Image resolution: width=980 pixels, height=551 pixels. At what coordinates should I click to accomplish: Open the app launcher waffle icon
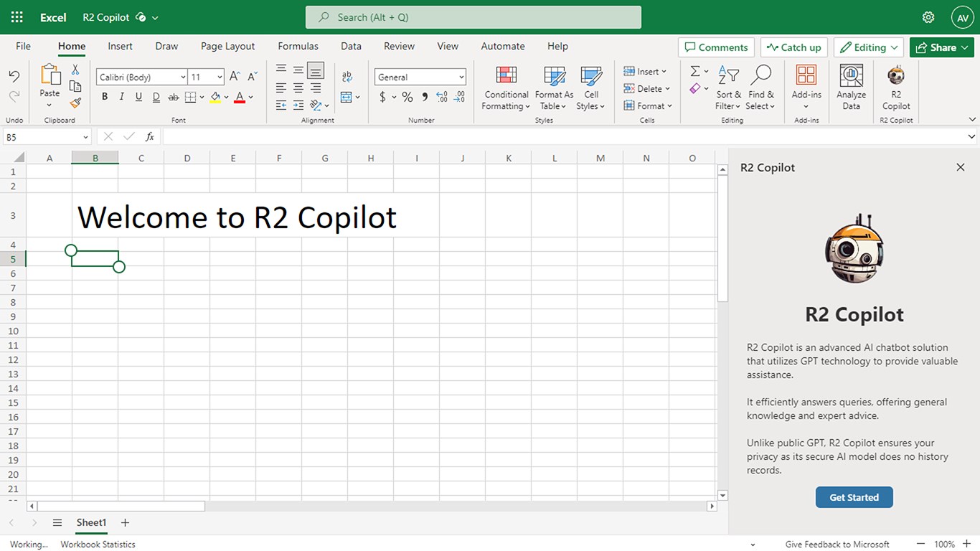[x=17, y=17]
